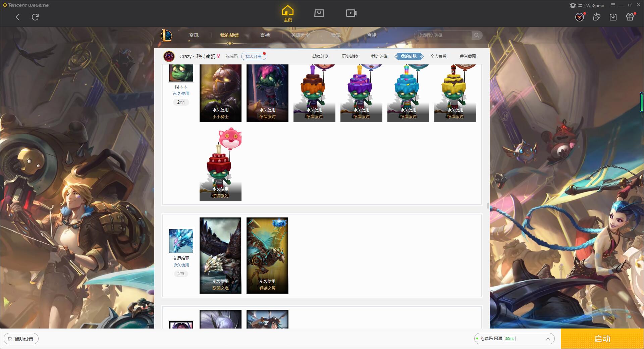Open the yellow cake 惊悚派对 chroma
The image size is (644, 349).
455,93
